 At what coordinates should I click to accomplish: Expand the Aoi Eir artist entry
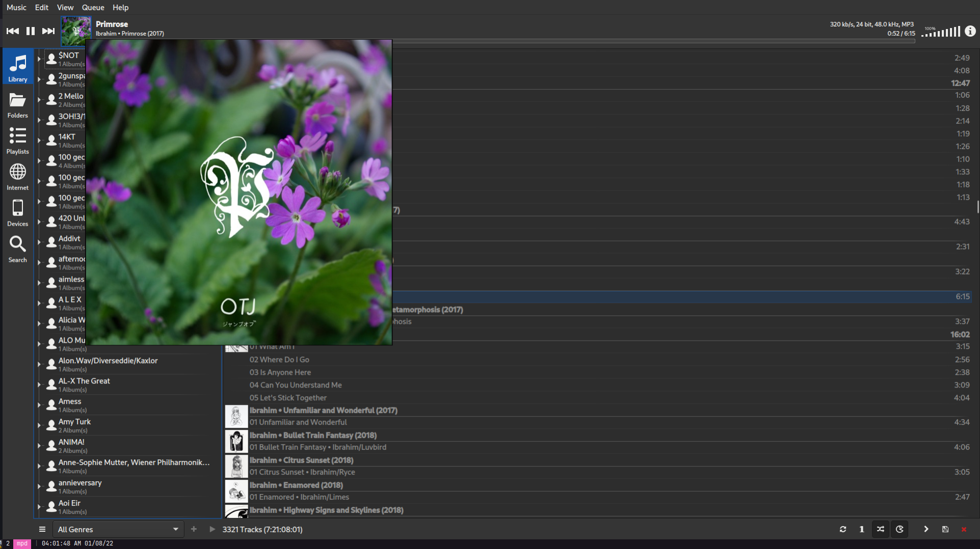click(x=39, y=507)
